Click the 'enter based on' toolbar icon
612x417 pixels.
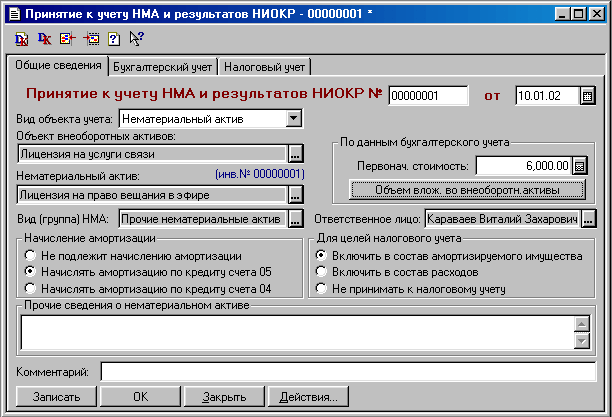[x=91, y=39]
